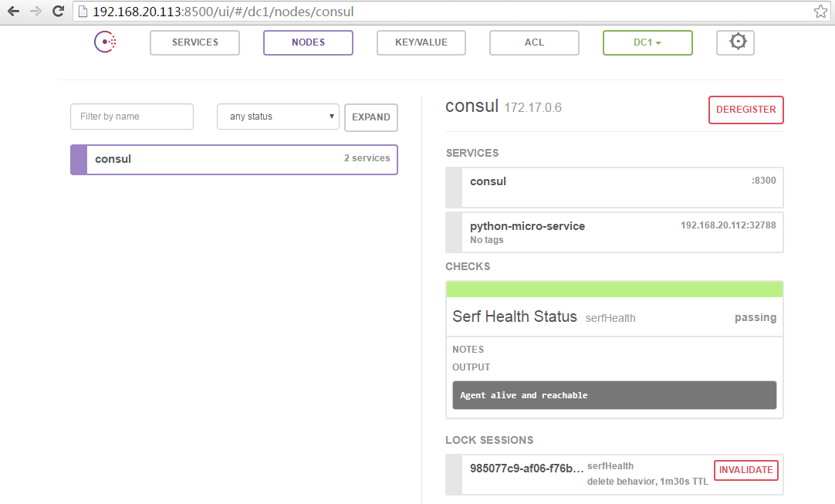Open the ACL tab
Image resolution: width=835 pixels, height=504 pixels.
point(534,42)
